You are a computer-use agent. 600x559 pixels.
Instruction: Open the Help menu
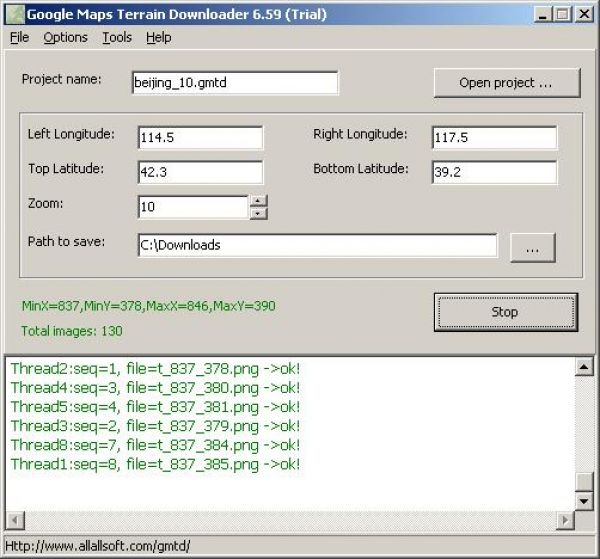point(158,37)
